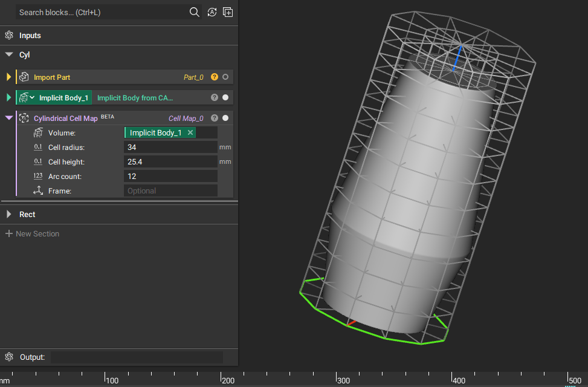The height and width of the screenshot is (387, 588).
Task: Click the Cylindrical Cell Map title
Action: pyautogui.click(x=66, y=119)
